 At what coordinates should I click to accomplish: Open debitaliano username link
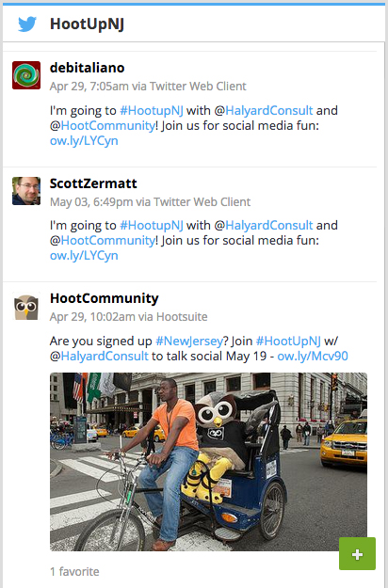coord(87,68)
